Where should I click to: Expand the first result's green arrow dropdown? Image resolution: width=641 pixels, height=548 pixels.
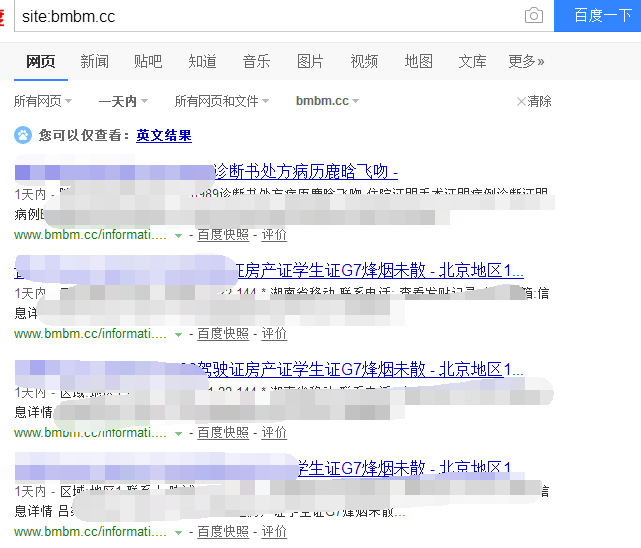click(178, 235)
